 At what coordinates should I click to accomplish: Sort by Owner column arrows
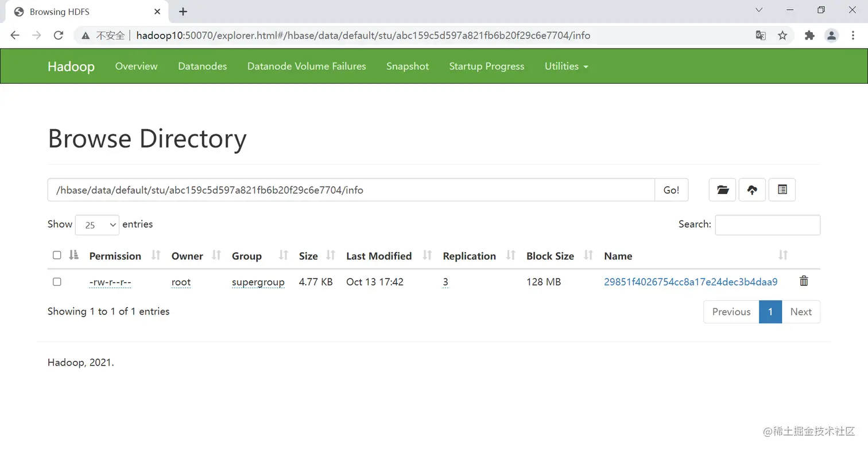[x=216, y=255]
